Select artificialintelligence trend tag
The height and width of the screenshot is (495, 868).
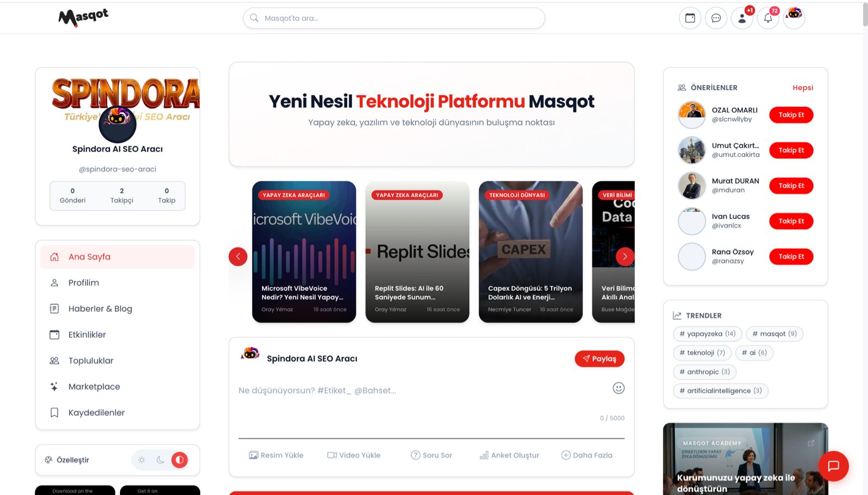720,390
